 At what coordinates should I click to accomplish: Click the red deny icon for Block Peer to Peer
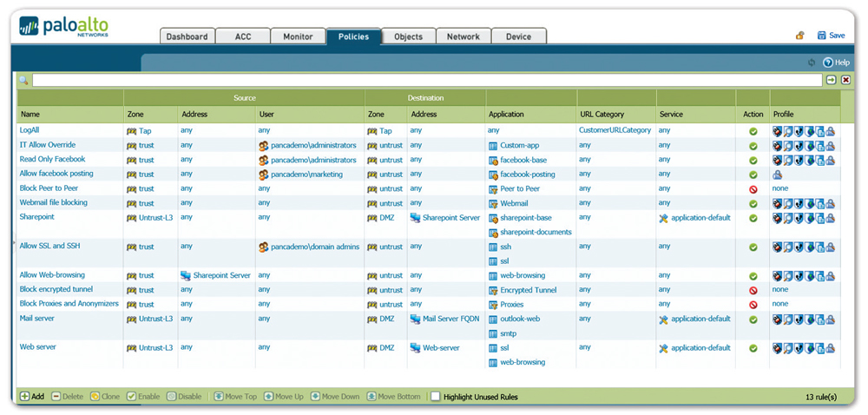753,188
